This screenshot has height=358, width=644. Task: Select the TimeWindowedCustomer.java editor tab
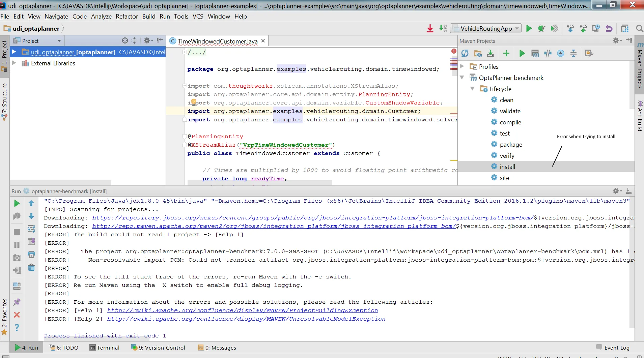218,41
